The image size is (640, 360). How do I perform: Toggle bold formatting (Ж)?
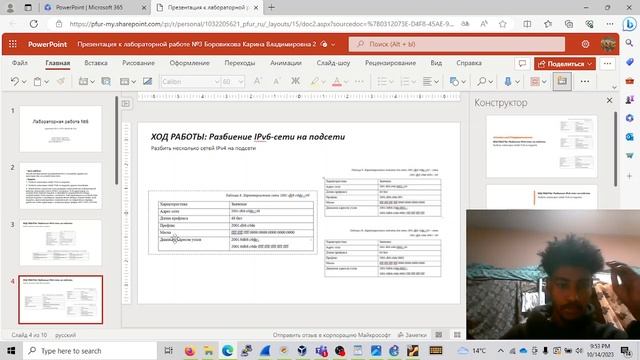tap(295, 82)
